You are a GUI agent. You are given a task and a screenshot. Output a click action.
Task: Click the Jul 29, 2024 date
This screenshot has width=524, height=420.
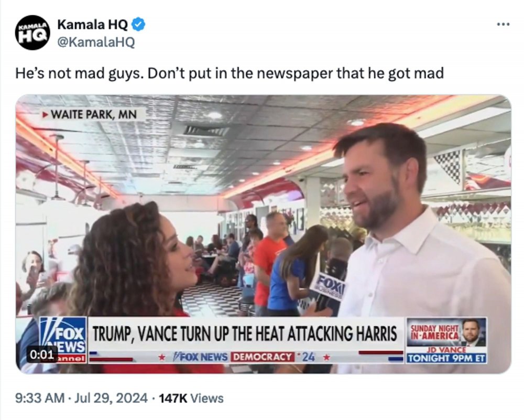[x=111, y=398]
